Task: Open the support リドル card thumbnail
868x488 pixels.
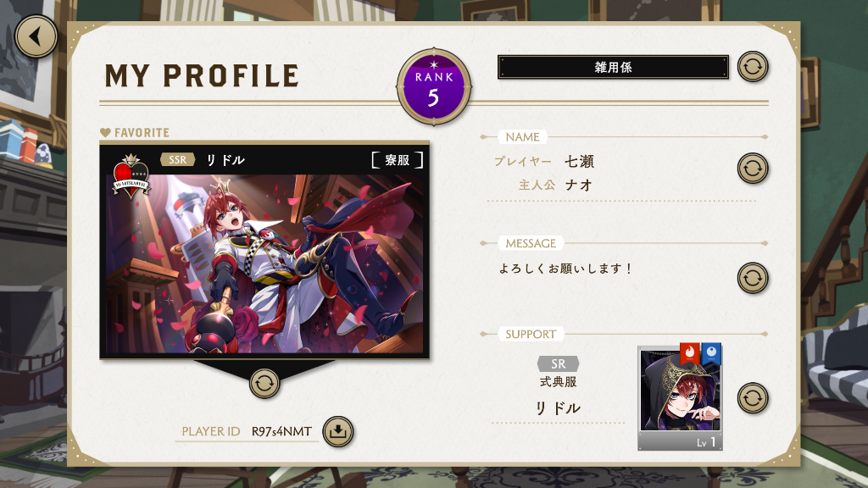Action: click(681, 398)
